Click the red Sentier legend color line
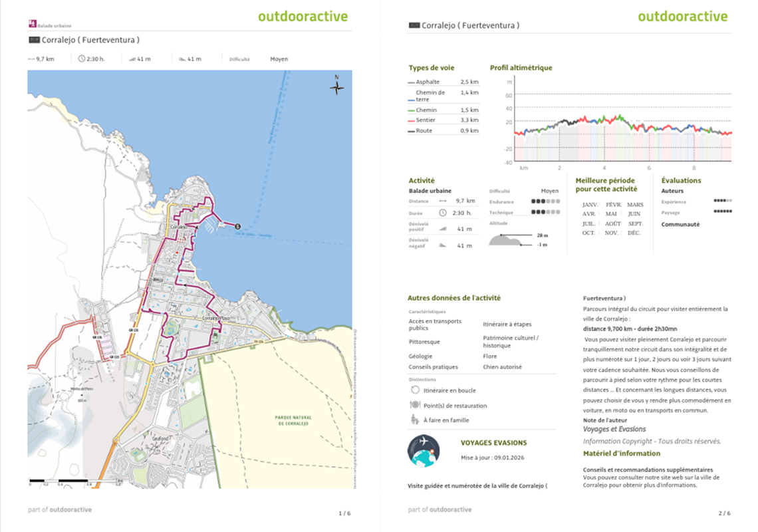 [x=412, y=120]
